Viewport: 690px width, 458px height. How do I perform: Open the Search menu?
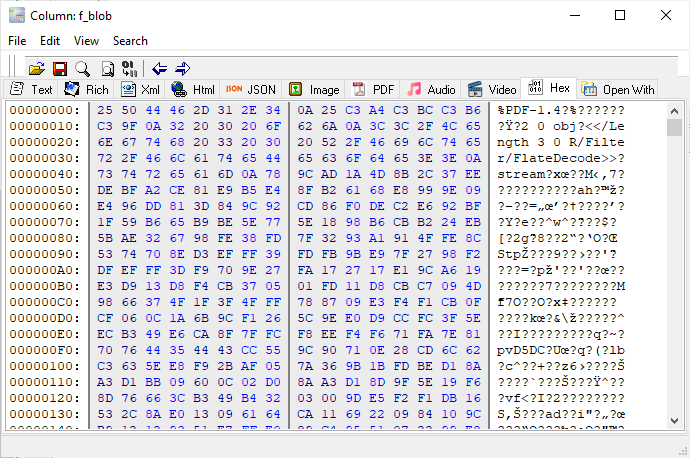click(130, 41)
